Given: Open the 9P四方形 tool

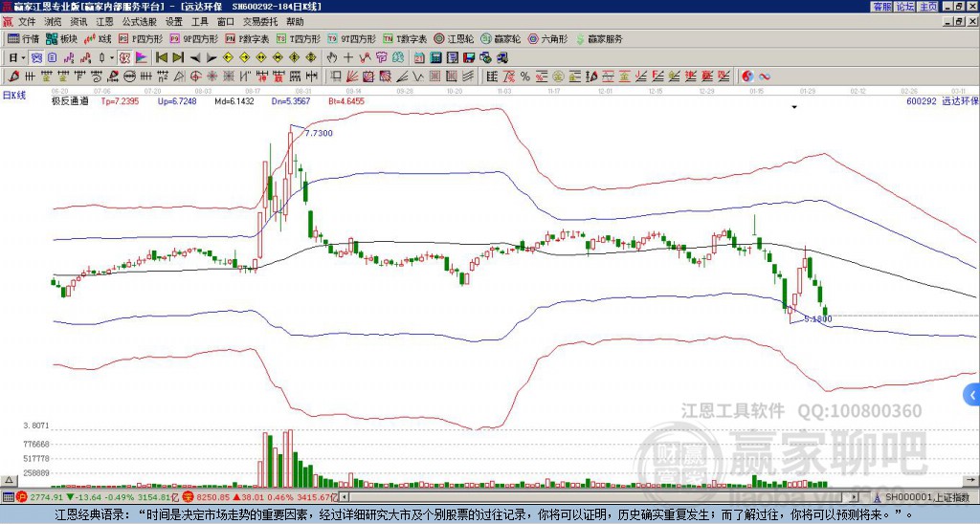Looking at the screenshot, I should point(194,38).
